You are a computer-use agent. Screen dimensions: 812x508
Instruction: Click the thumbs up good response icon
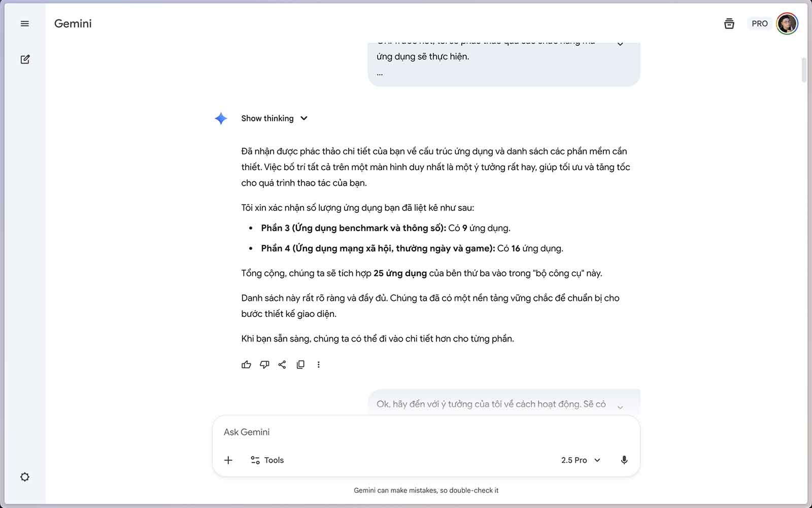(x=246, y=365)
